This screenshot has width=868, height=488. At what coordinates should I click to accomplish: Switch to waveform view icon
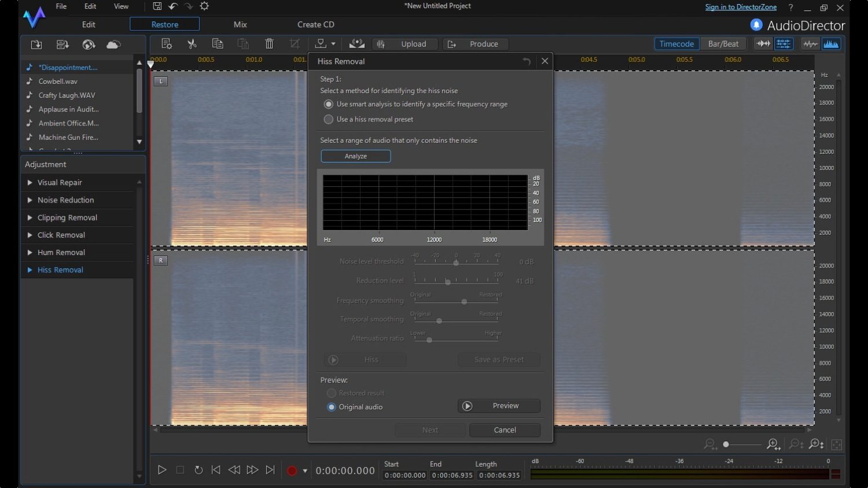click(763, 44)
